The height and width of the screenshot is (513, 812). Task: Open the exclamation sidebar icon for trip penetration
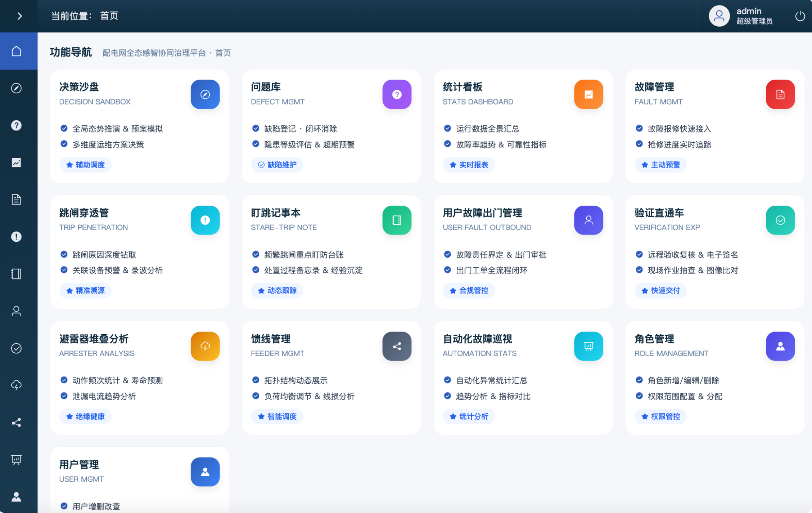pyautogui.click(x=16, y=237)
